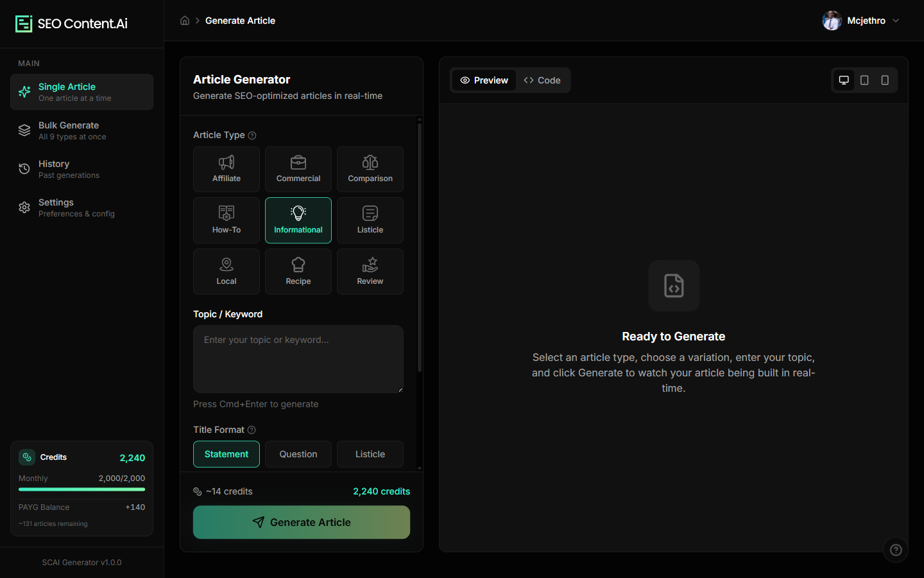The height and width of the screenshot is (578, 924).
Task: Click the 2,000/2,000 monthly value
Action: (x=122, y=478)
